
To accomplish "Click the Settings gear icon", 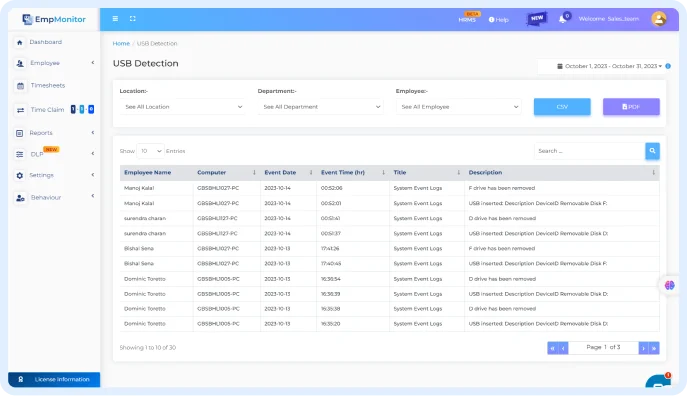I will (x=19, y=175).
